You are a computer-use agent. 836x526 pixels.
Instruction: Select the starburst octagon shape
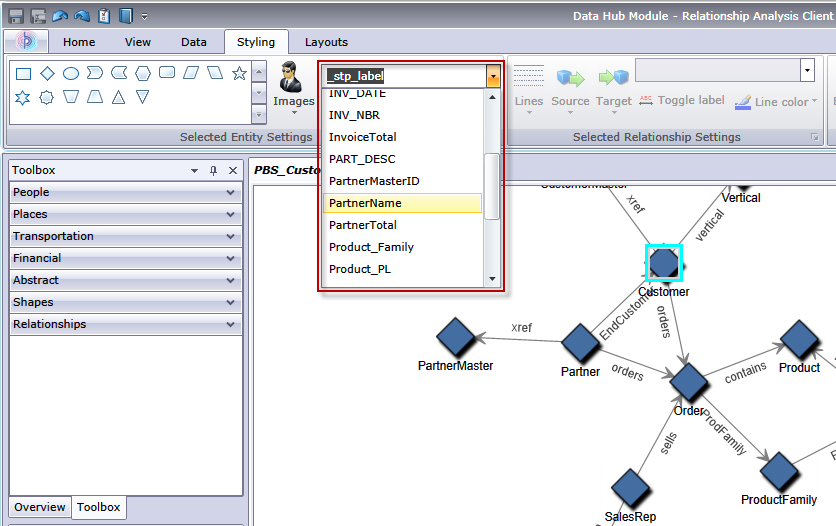click(x=47, y=98)
